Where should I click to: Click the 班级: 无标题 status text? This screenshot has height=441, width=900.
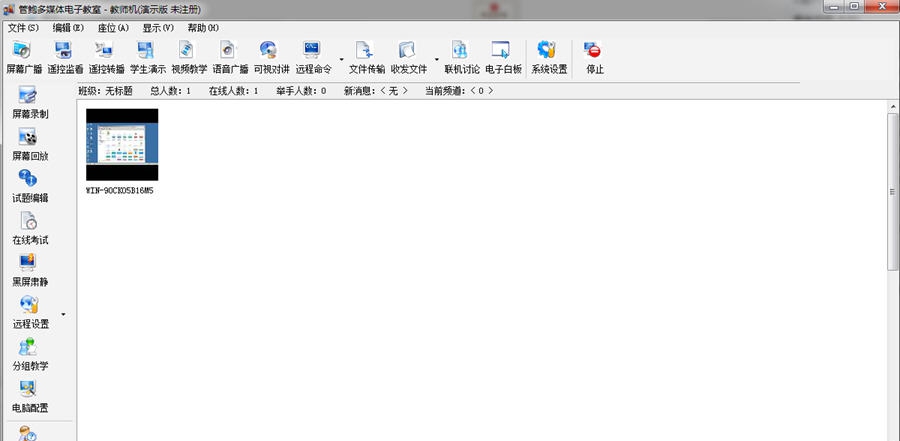coord(106,91)
